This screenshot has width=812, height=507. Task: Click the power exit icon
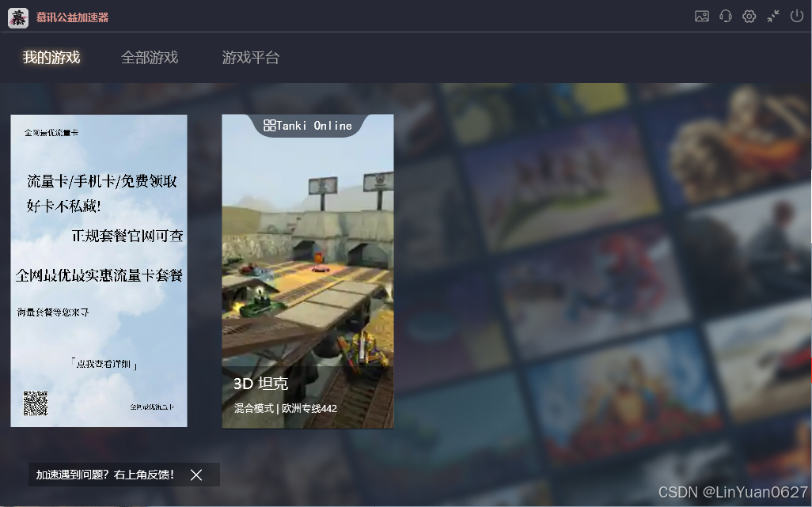(796, 17)
